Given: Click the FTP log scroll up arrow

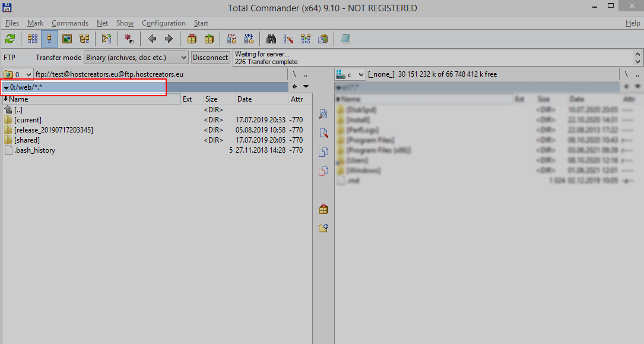Looking at the screenshot, I should click(637, 54).
